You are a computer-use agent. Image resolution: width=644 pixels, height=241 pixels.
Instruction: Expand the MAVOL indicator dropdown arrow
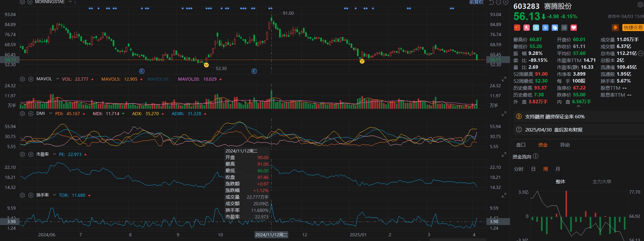tap(57, 79)
